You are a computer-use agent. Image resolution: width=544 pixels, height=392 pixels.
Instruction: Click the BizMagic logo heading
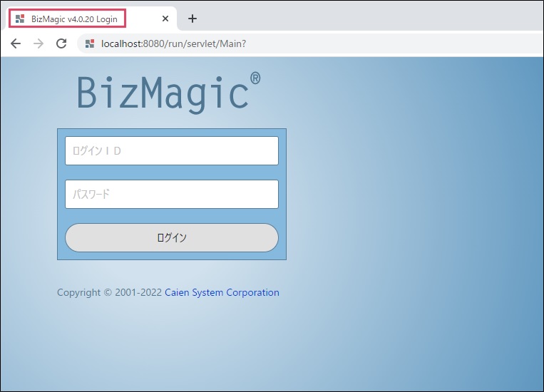(x=168, y=93)
